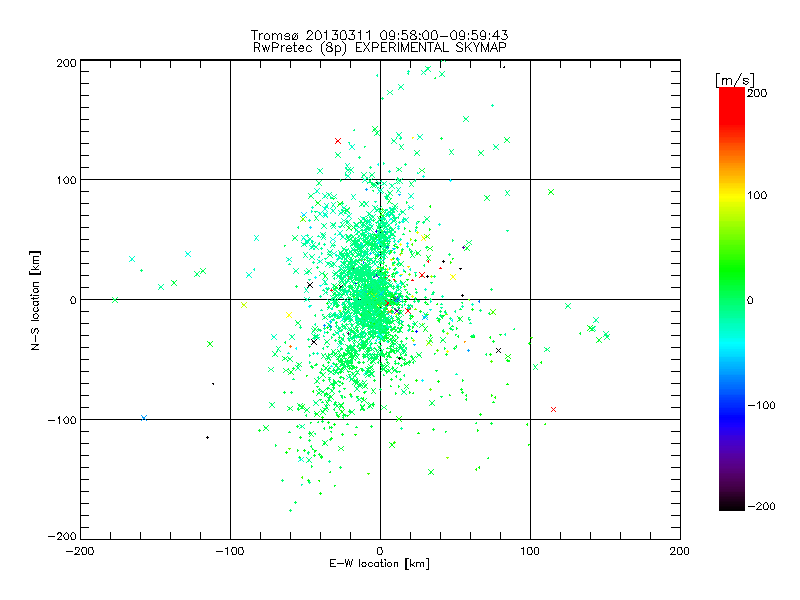Click the red cross marker near E-W 115 km
Screen dimensions: 800x600
tap(554, 409)
